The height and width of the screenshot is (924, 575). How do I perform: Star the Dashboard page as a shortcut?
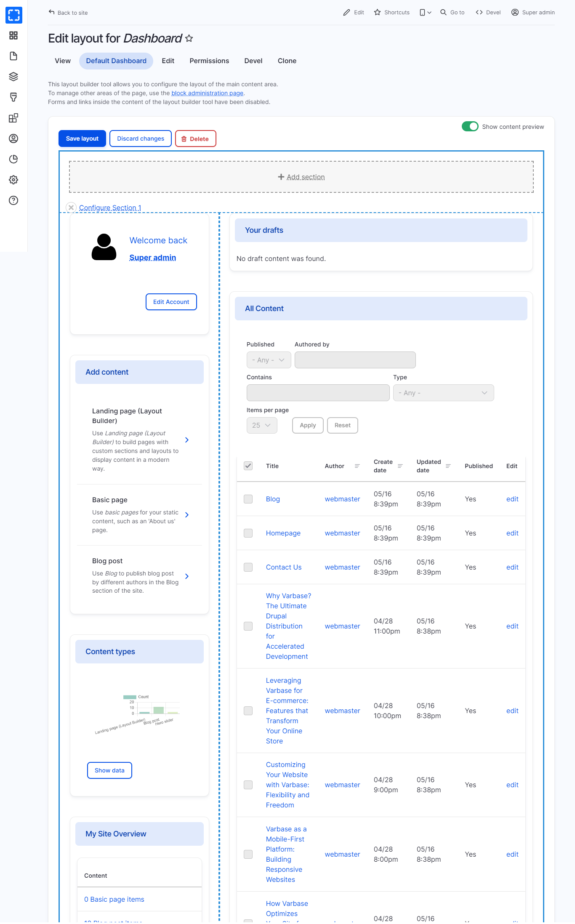pos(189,38)
